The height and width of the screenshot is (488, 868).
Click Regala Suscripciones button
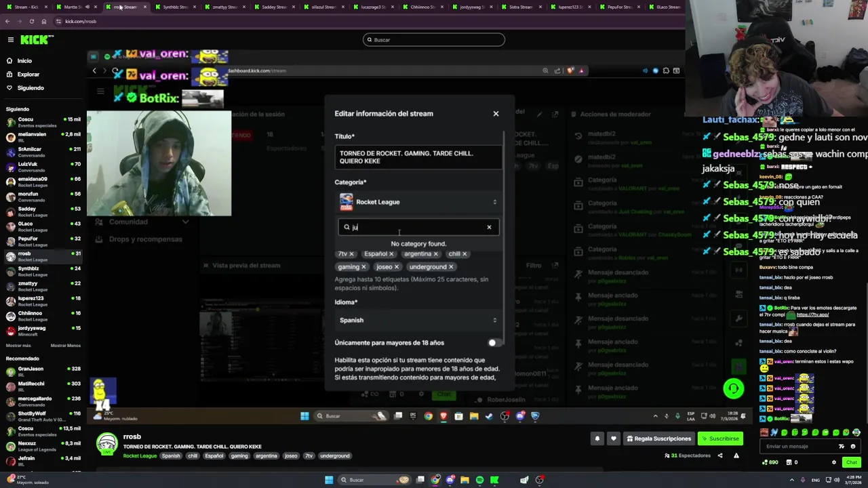pos(658,439)
